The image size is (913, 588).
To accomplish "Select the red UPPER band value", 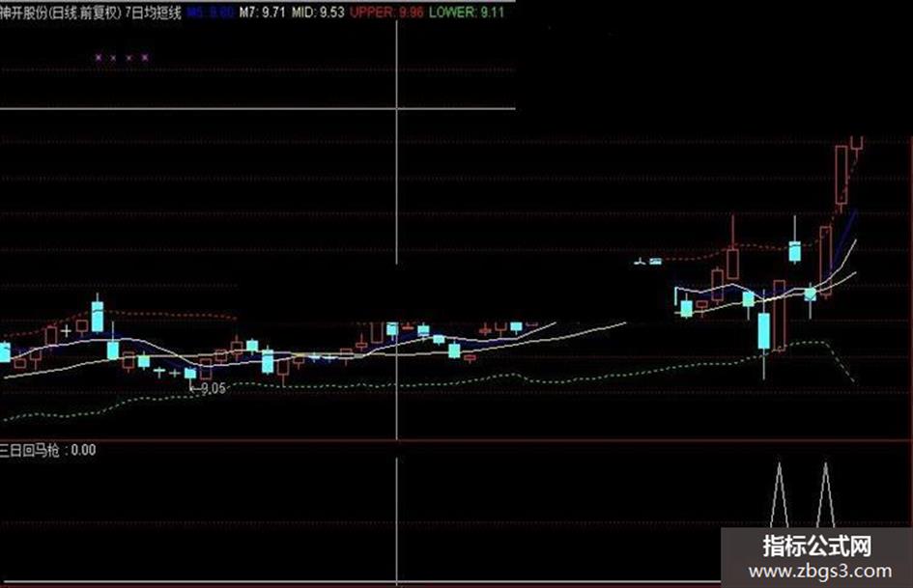I will [x=386, y=13].
